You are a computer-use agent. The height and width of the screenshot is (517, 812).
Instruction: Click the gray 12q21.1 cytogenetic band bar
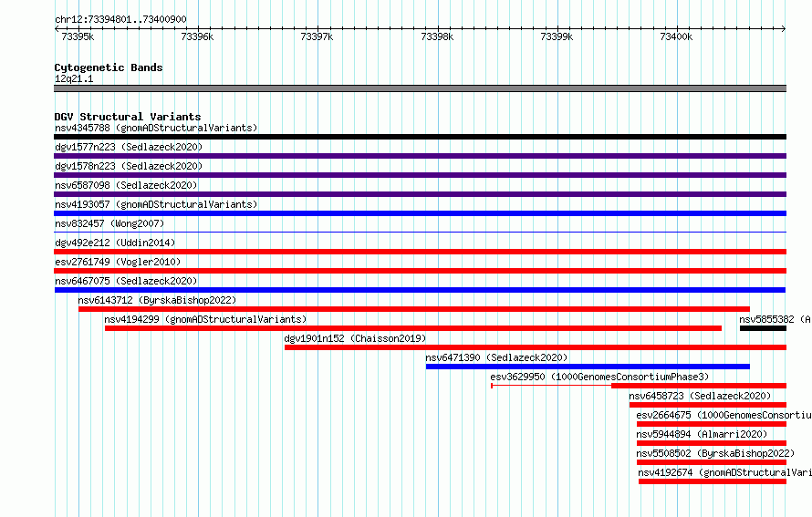pyautogui.click(x=420, y=88)
